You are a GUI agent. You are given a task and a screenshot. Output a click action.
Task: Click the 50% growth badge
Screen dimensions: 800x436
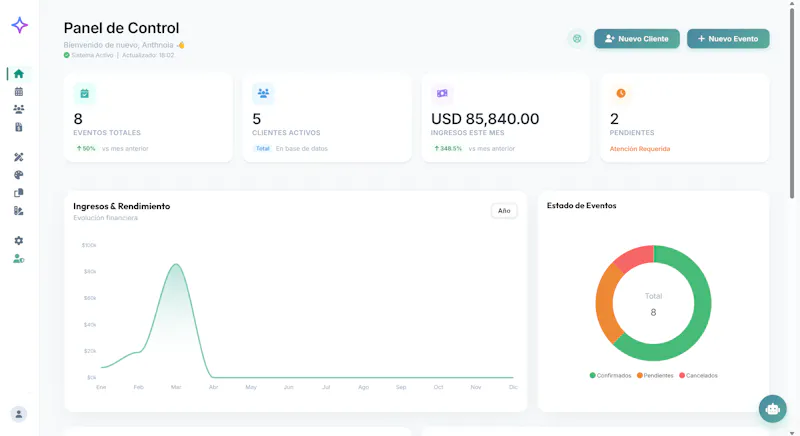[86, 149]
